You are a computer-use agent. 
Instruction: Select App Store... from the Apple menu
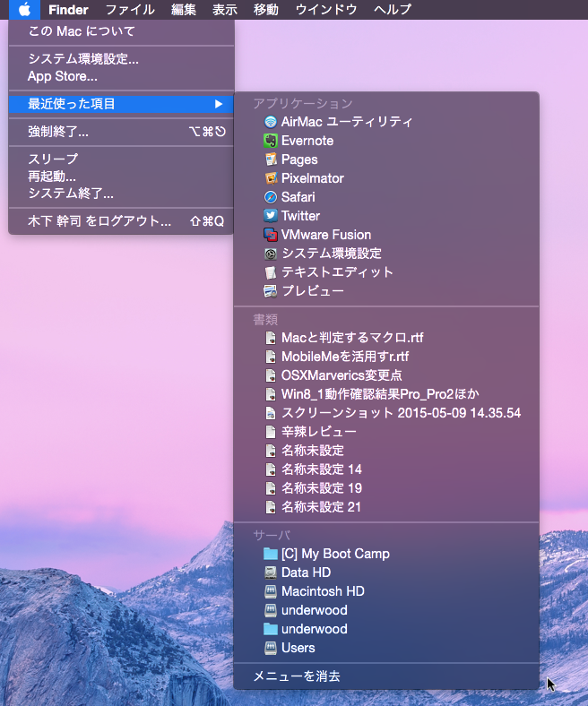coord(121,76)
